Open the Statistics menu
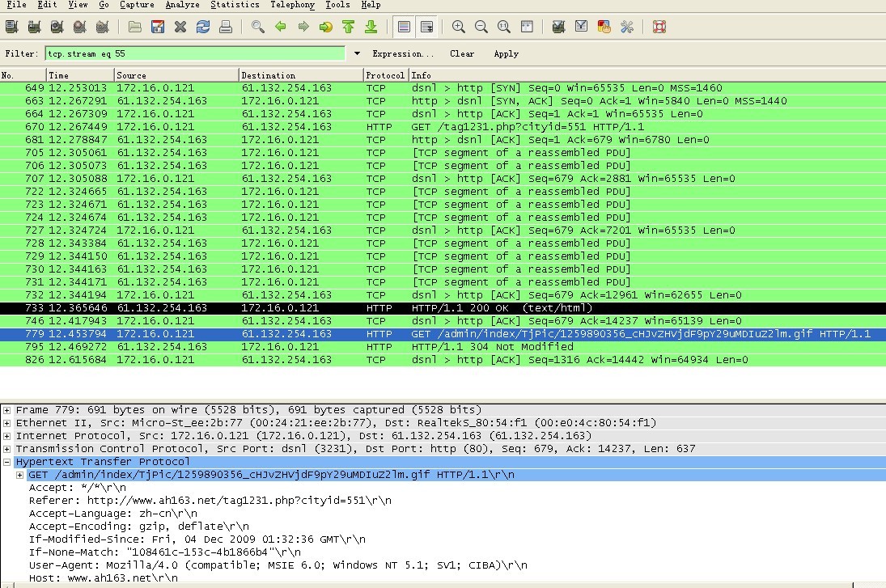This screenshot has width=886, height=588. pyautogui.click(x=235, y=5)
